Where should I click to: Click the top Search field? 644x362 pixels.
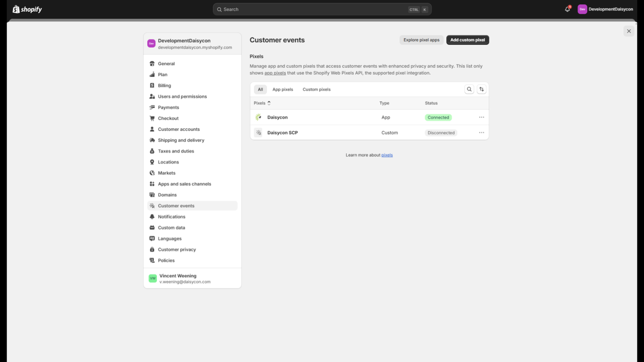pyautogui.click(x=322, y=9)
